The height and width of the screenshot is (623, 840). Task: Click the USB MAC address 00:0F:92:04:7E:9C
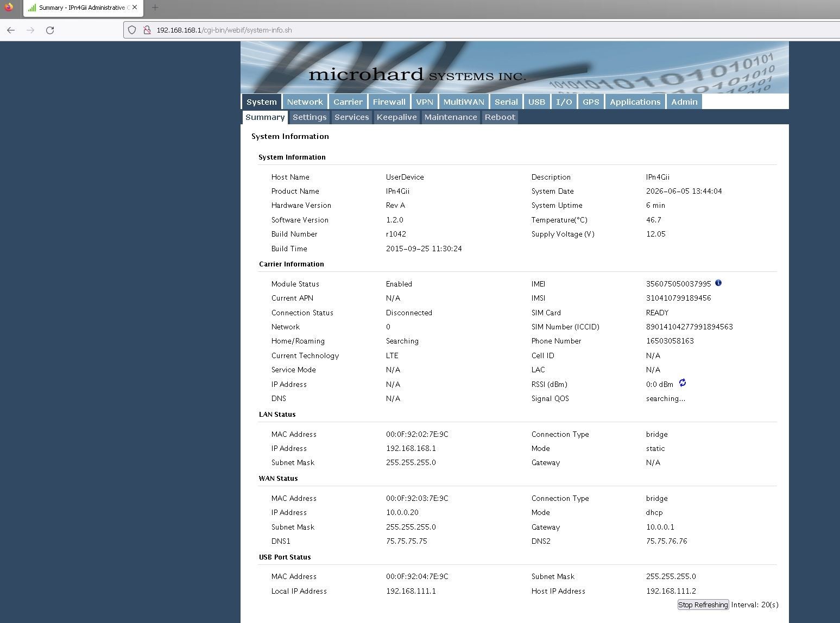click(417, 576)
